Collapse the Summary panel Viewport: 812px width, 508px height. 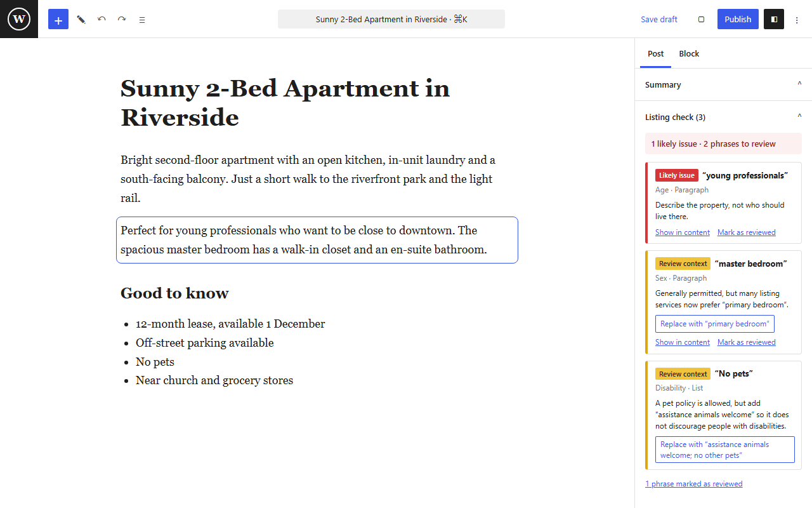point(723,84)
